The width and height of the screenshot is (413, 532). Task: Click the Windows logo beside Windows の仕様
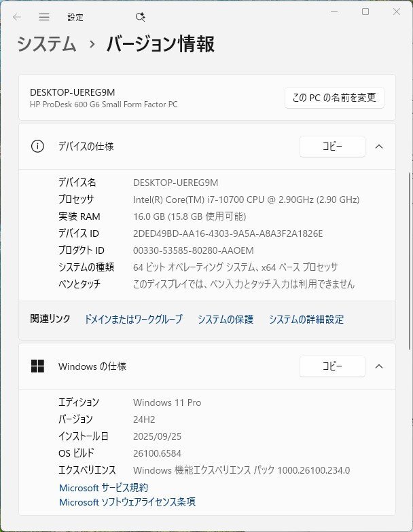click(x=37, y=366)
